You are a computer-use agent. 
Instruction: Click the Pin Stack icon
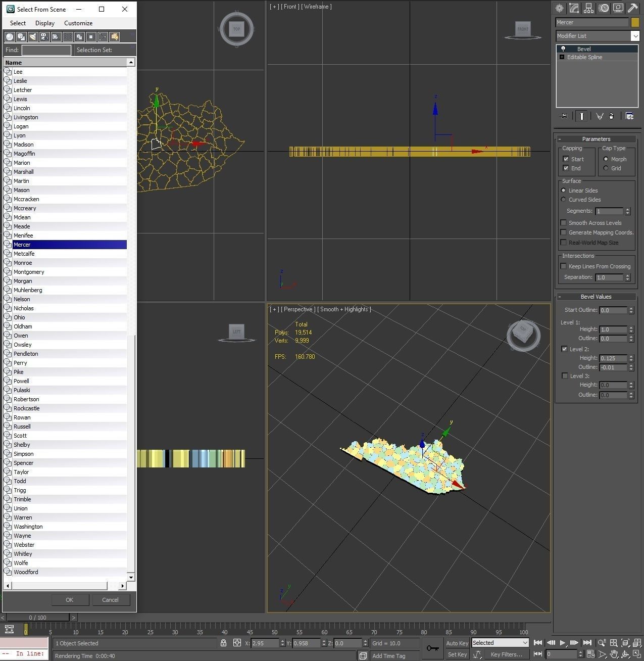564,116
